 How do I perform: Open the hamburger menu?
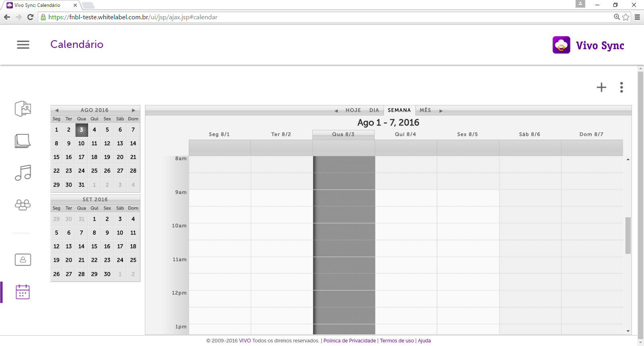[23, 45]
